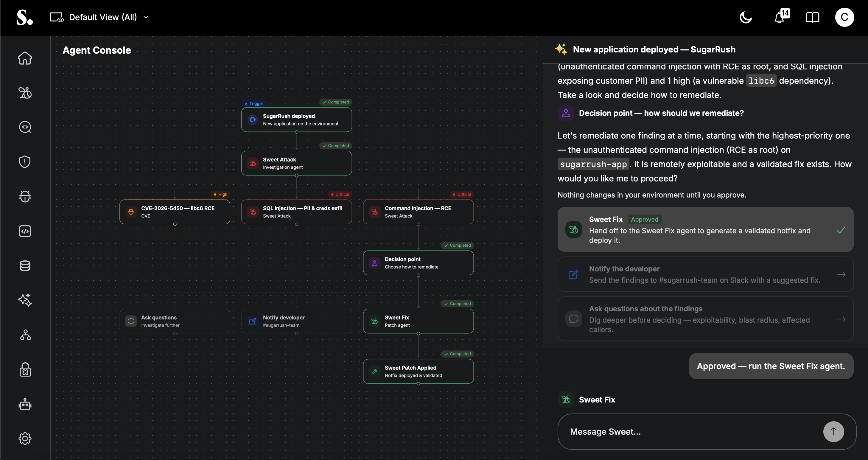
Task: Click icon inside SugarRush deployed node
Action: (x=253, y=120)
